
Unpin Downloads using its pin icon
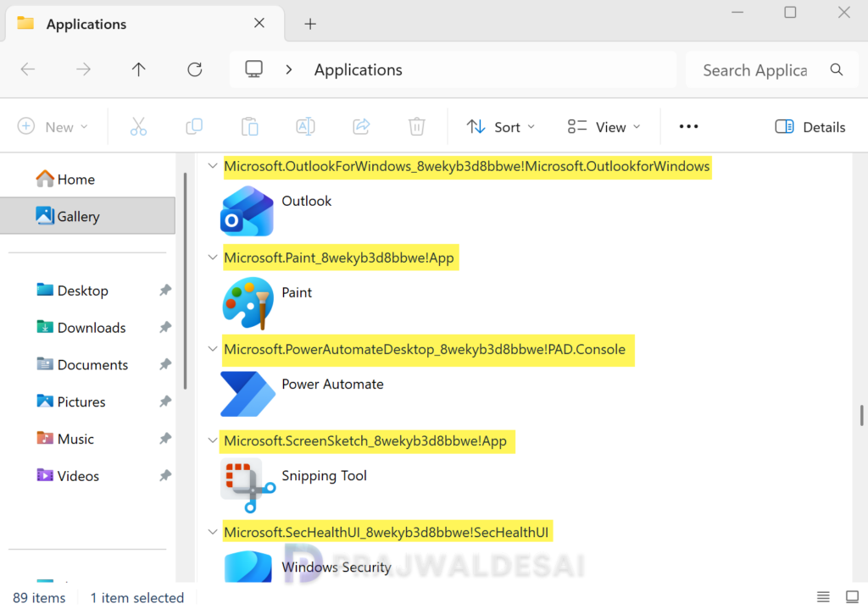point(165,327)
